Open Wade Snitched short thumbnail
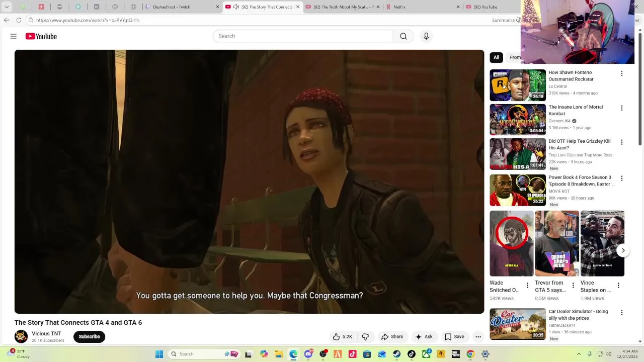This screenshot has height=362, width=644. click(512, 243)
